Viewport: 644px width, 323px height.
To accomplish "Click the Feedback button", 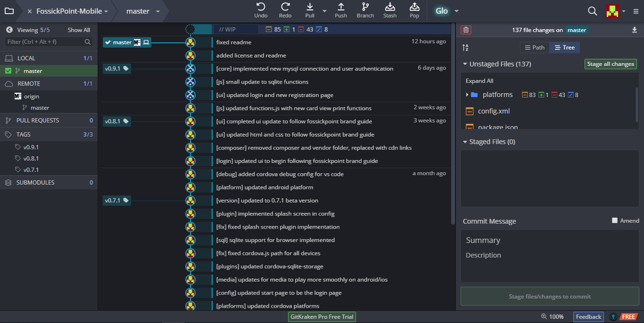I will (588, 317).
